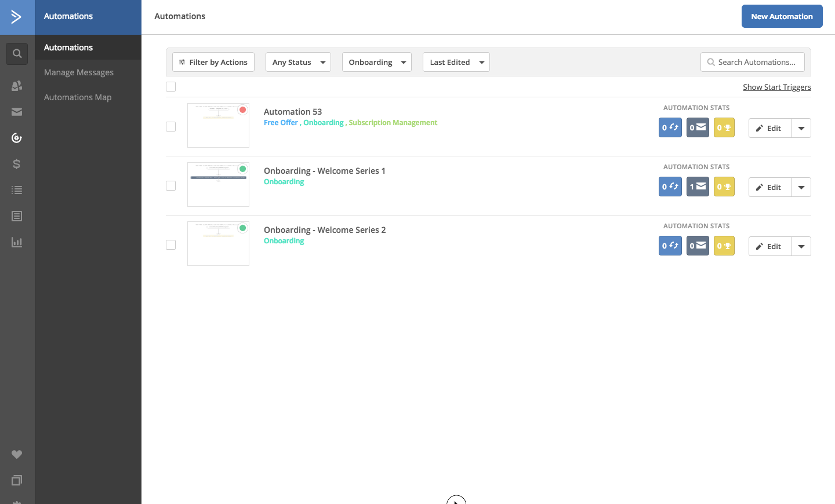Click Welcome Series 2 goals trophy badge
The image size is (835, 504).
[724, 246]
